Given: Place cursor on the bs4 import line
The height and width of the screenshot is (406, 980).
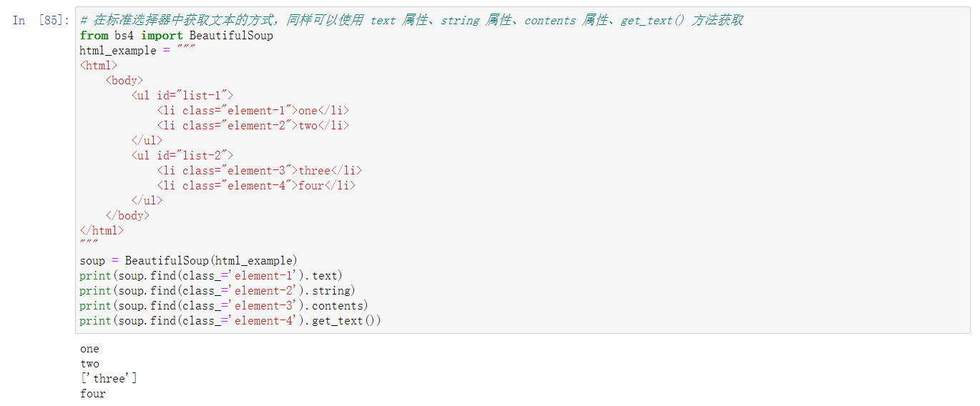Looking at the screenshot, I should pos(177,35).
